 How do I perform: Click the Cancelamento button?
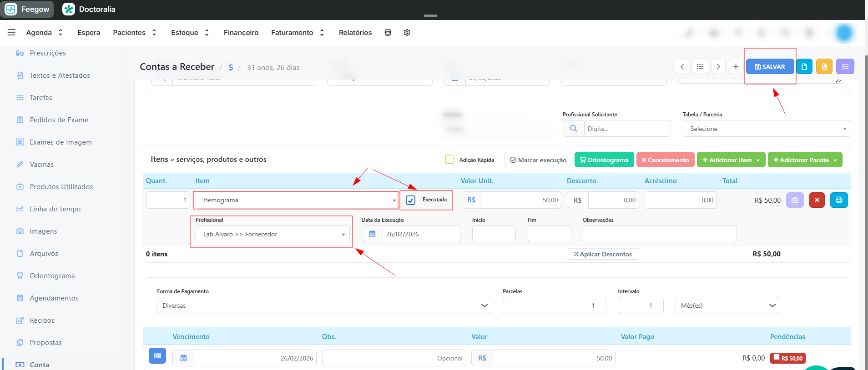pyautogui.click(x=665, y=160)
